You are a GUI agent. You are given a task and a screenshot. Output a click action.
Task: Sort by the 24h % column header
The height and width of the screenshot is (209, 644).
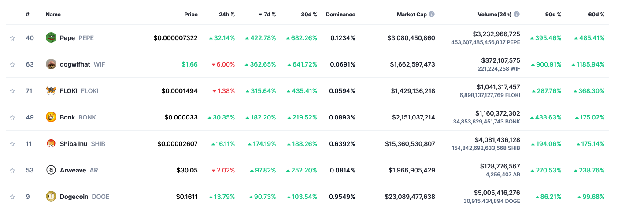click(227, 15)
